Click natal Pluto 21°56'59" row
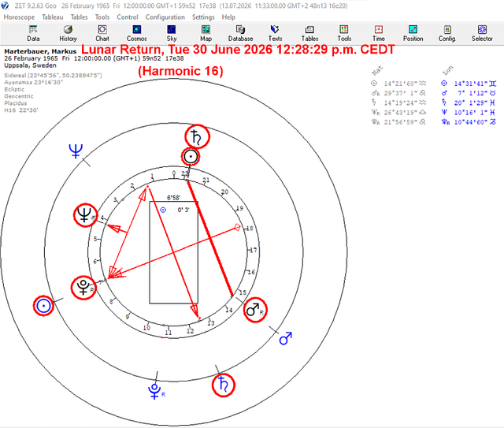 [x=398, y=122]
